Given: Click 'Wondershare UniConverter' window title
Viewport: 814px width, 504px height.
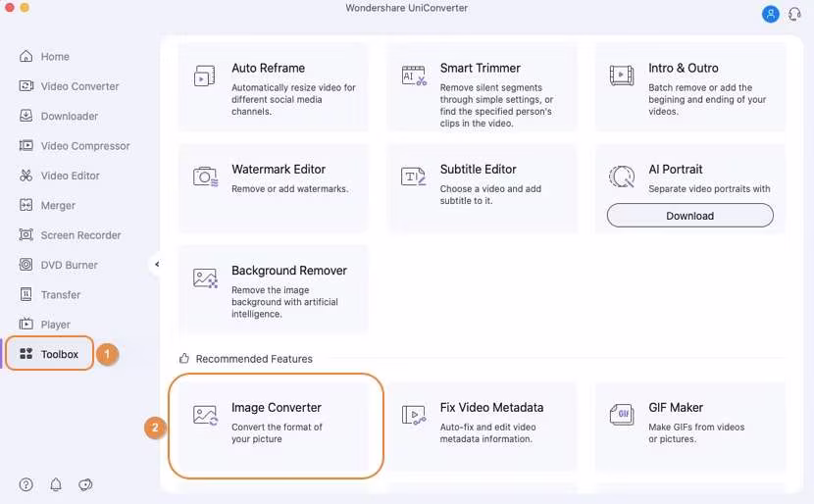Looking at the screenshot, I should pyautogui.click(x=406, y=8).
